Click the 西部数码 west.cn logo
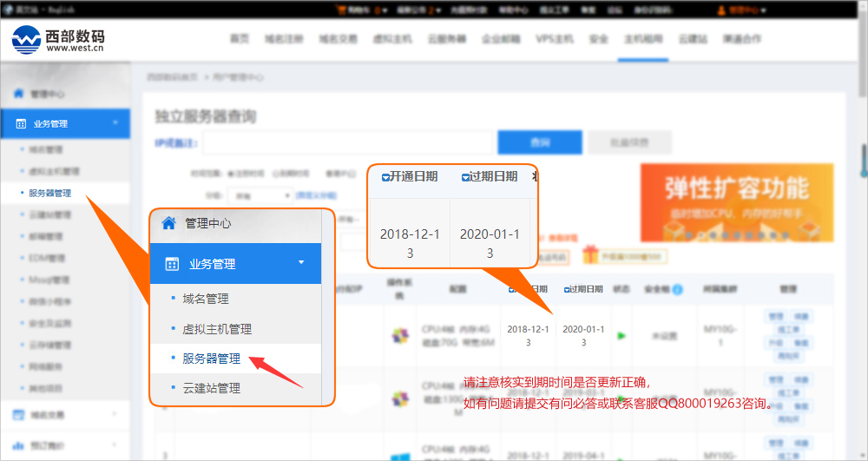The width and height of the screenshot is (868, 461). pos(58,39)
